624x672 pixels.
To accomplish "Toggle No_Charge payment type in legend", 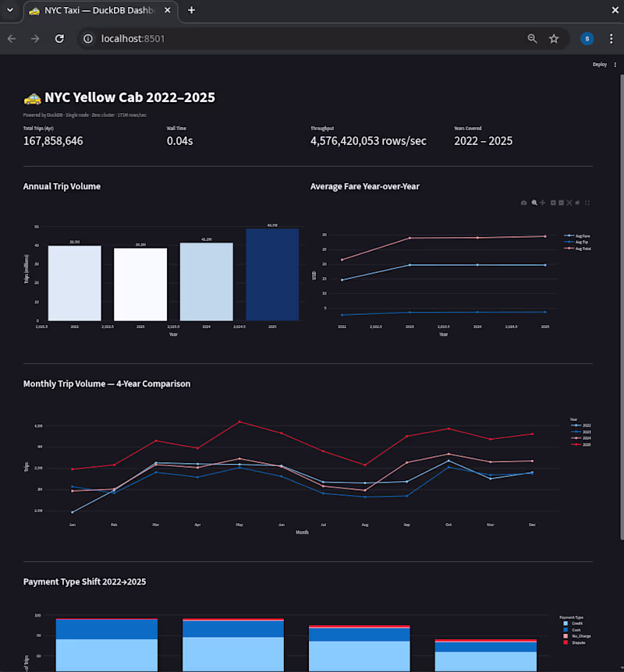I will 577,636.
